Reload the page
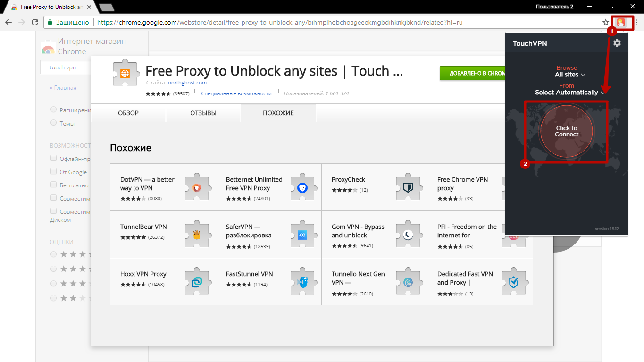Image resolution: width=644 pixels, height=362 pixels. click(34, 22)
